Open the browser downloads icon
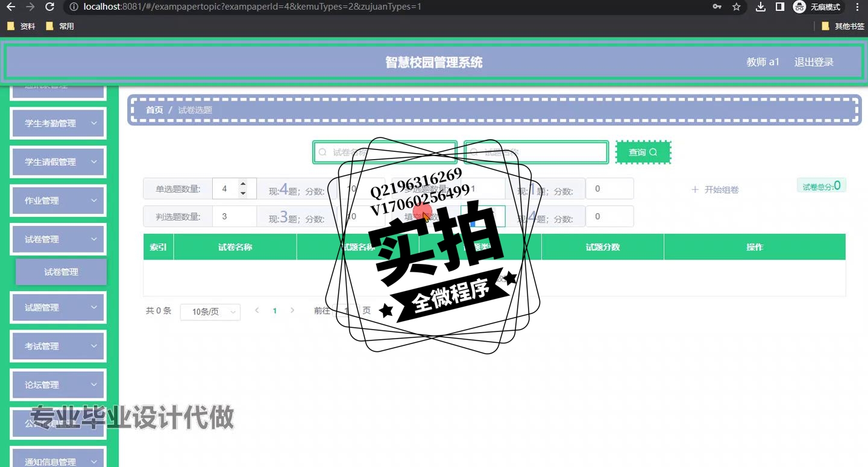The image size is (868, 467). (x=761, y=7)
